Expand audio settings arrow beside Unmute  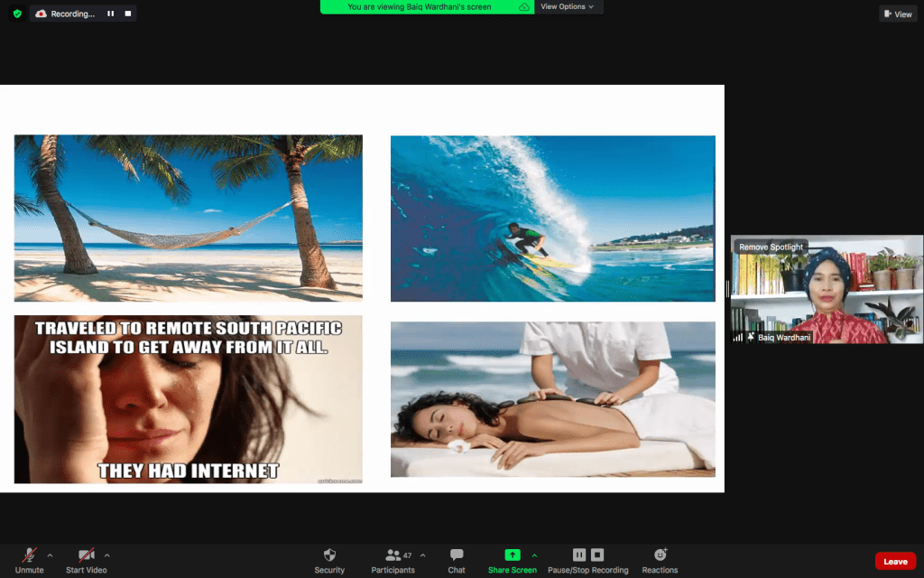point(51,555)
